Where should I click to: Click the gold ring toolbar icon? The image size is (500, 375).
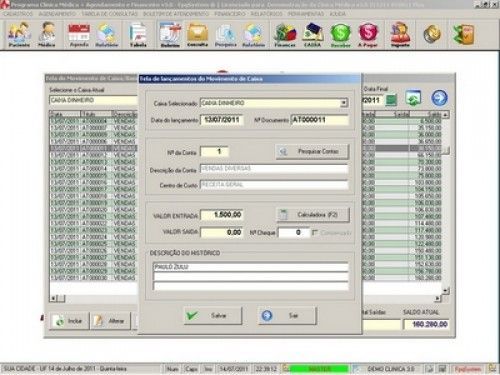(x=432, y=34)
